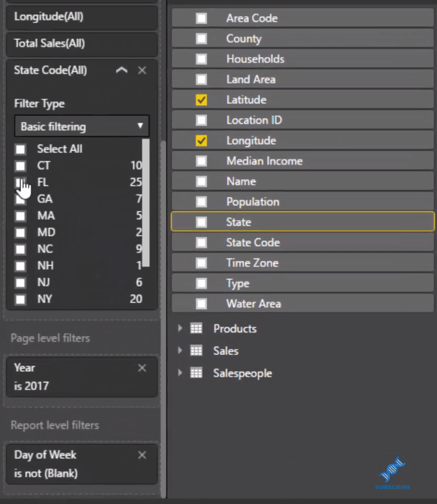Viewport: 437px width, 504px height.
Task: Click the Median Income field label
Action: pyautogui.click(x=264, y=161)
